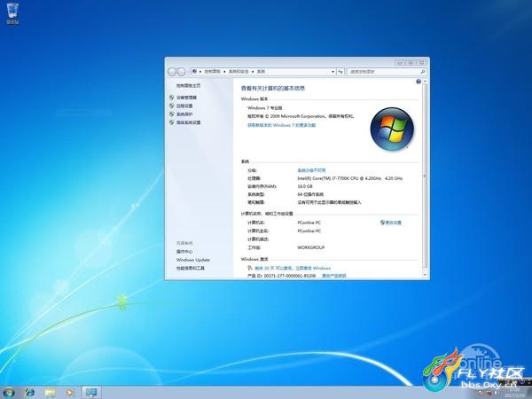Image resolution: width=532 pixels, height=399 pixels.
Task: Click the search magnifier icon
Action: (x=423, y=72)
